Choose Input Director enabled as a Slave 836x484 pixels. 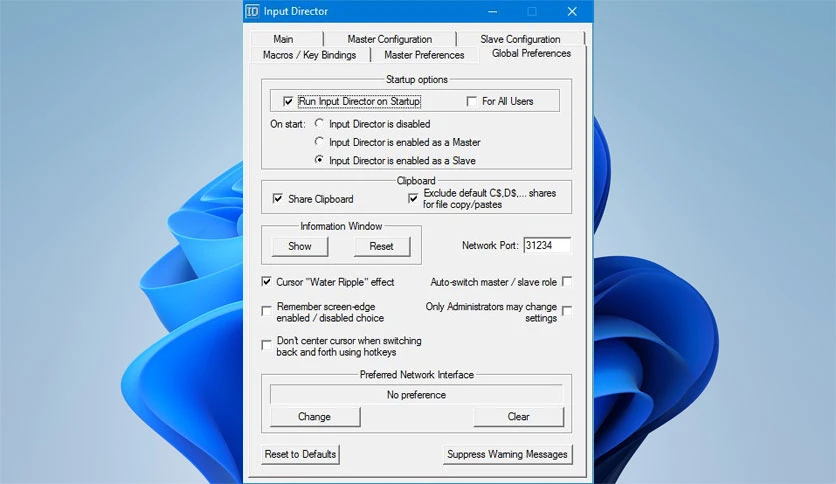(319, 160)
